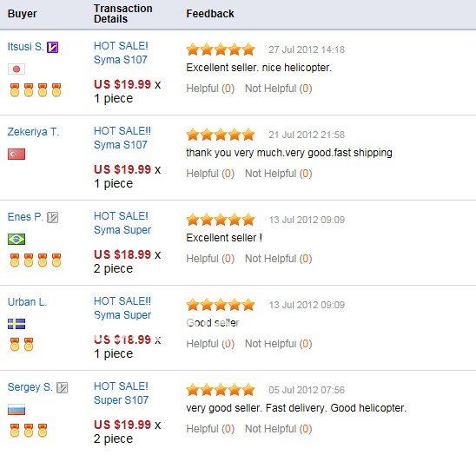Screen dimensions: 476x455
Task: Mark Itsusi's review as Helpful
Action: [x=210, y=89]
